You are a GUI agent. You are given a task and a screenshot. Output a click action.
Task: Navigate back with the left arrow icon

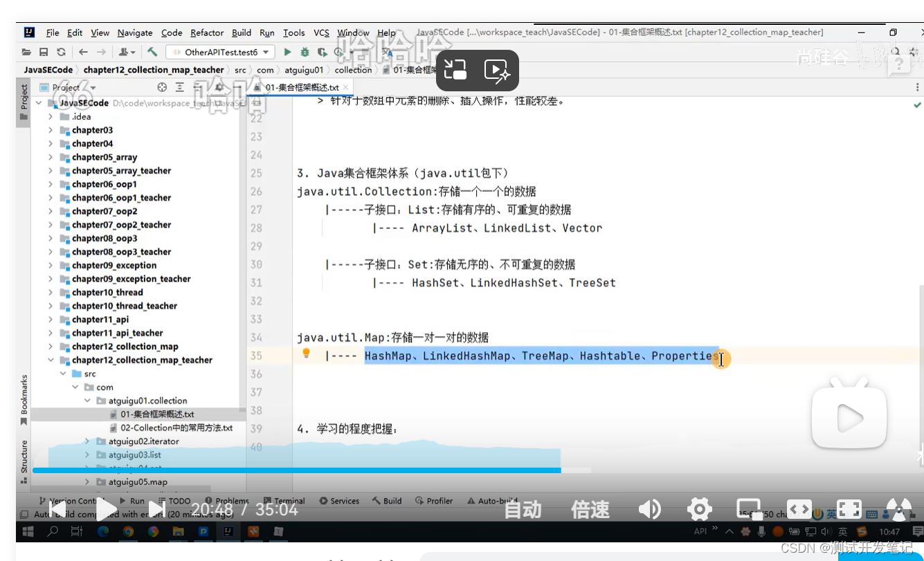click(83, 52)
